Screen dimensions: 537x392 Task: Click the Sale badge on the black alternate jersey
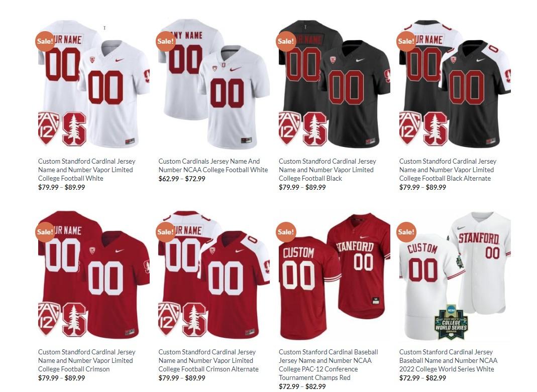click(x=406, y=41)
